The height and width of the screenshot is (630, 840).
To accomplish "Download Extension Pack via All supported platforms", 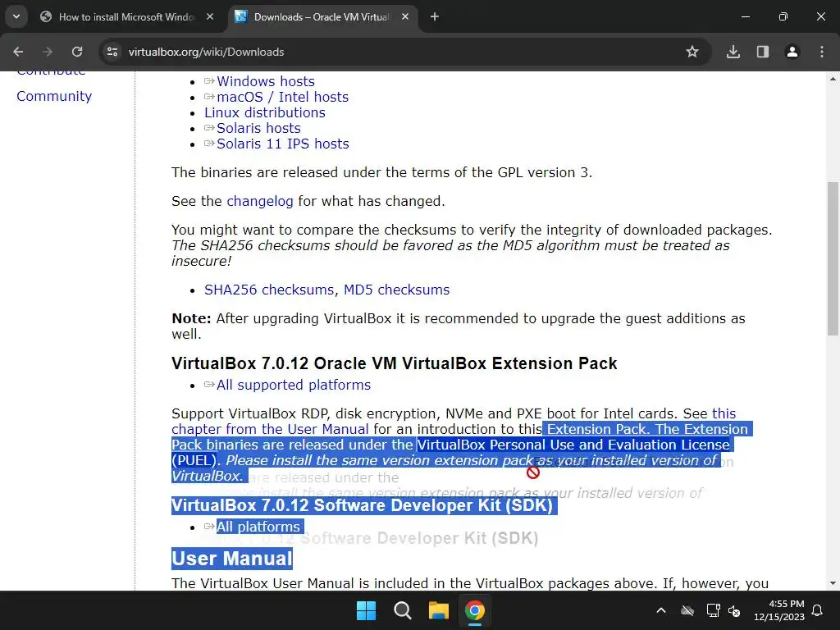I will pos(293,386).
